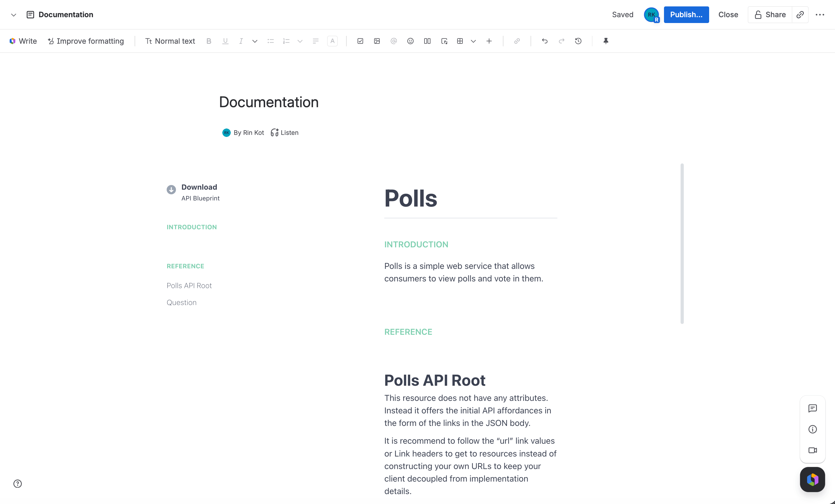
Task: Click the By Rin Kot author byline
Action: 243,133
